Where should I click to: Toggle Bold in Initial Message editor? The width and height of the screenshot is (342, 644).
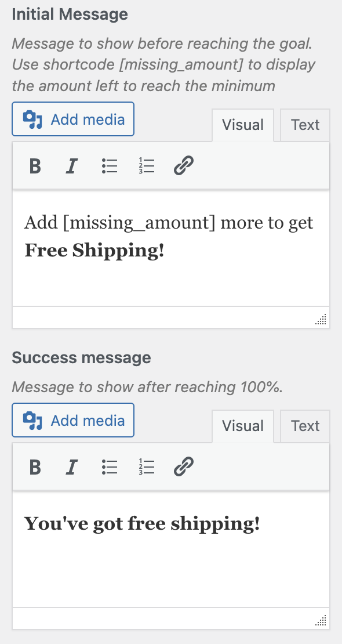pos(35,166)
